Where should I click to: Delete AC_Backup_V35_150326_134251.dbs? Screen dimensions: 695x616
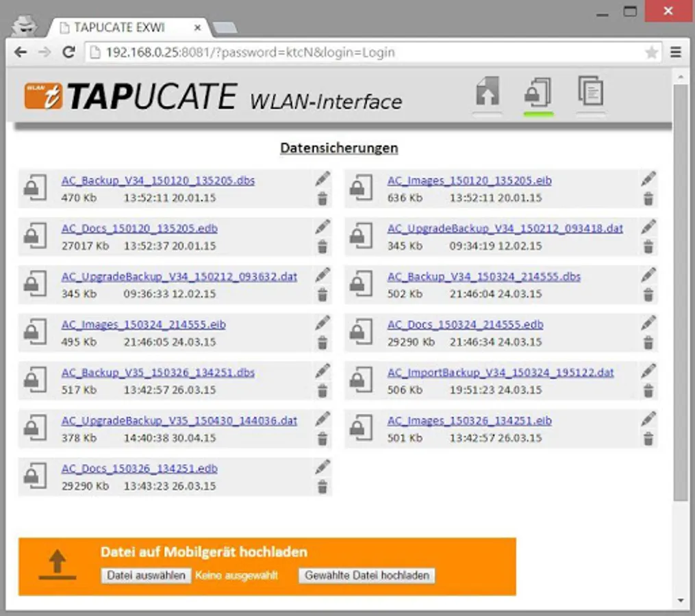(323, 391)
